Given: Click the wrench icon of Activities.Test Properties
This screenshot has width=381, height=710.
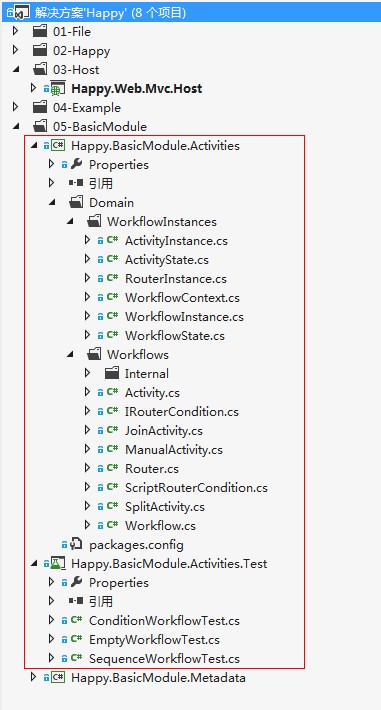Looking at the screenshot, I should (76, 582).
